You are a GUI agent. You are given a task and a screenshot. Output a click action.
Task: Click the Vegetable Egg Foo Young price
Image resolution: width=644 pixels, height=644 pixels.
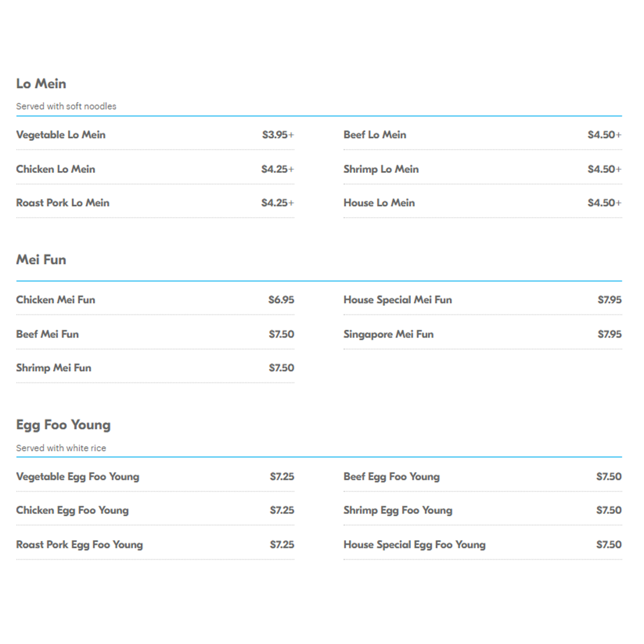282,477
